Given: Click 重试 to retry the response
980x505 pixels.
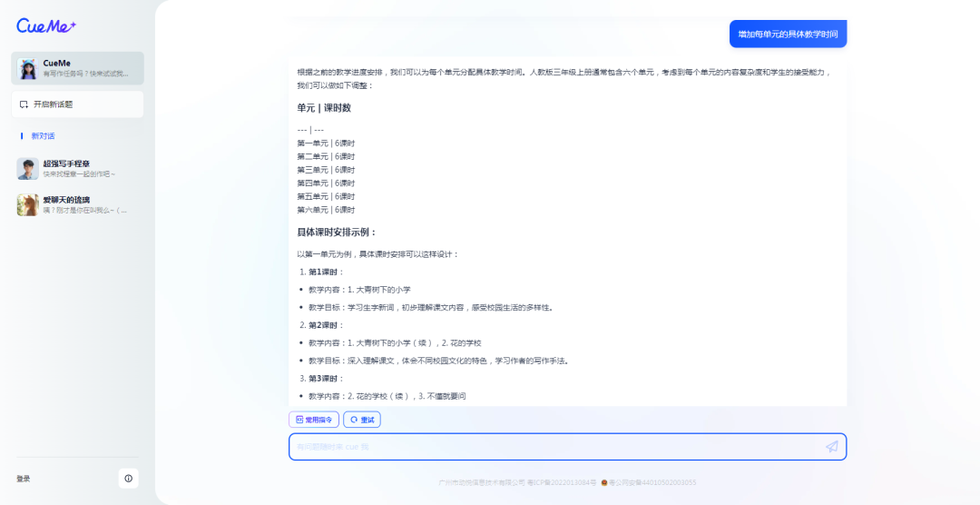Looking at the screenshot, I should pos(362,420).
